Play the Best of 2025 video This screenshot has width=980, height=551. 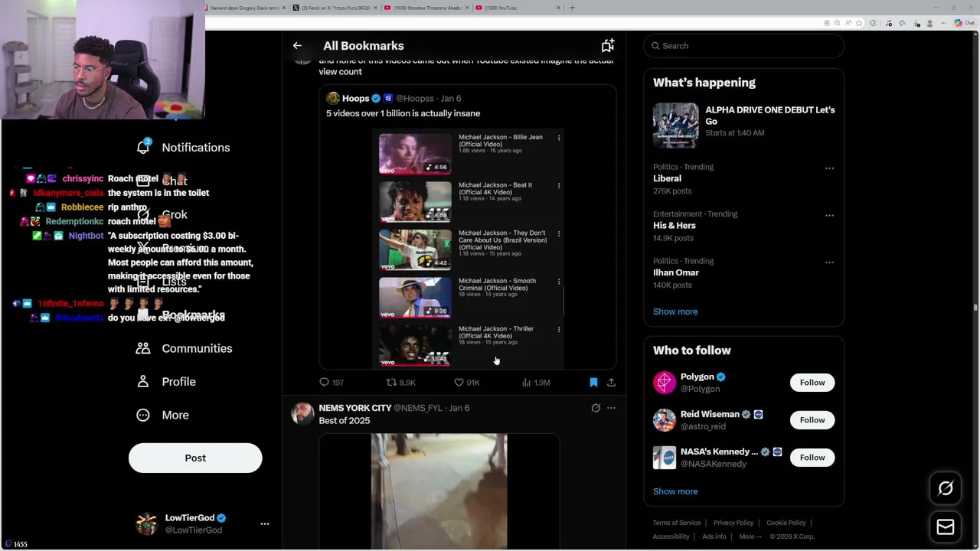(439, 491)
